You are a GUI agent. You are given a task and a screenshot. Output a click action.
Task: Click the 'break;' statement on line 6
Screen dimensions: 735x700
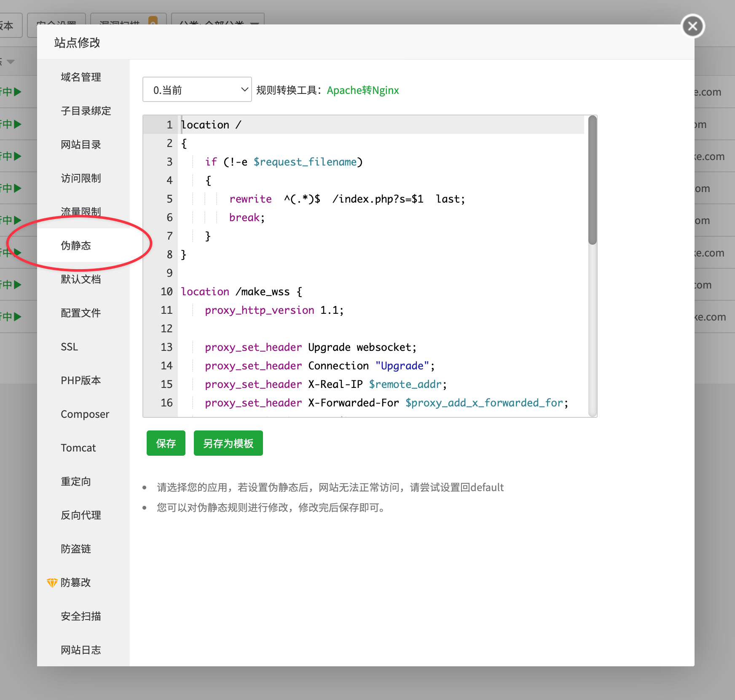coord(247,217)
